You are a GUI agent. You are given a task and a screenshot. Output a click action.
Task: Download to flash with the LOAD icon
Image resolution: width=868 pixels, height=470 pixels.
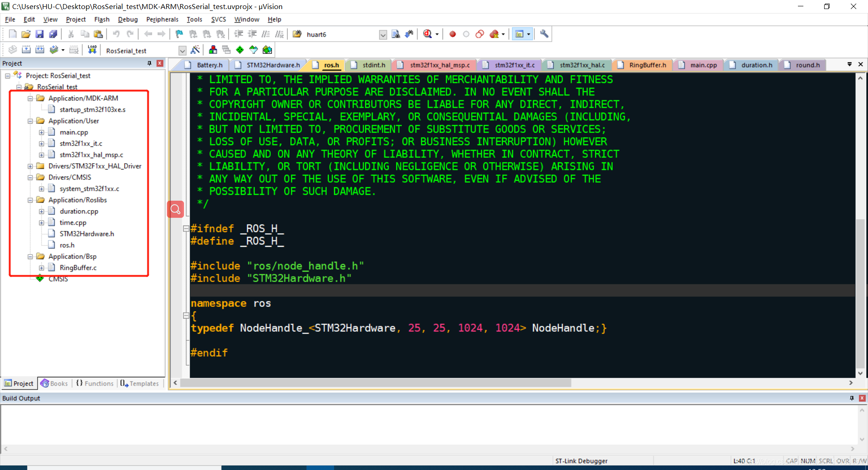[x=92, y=50]
